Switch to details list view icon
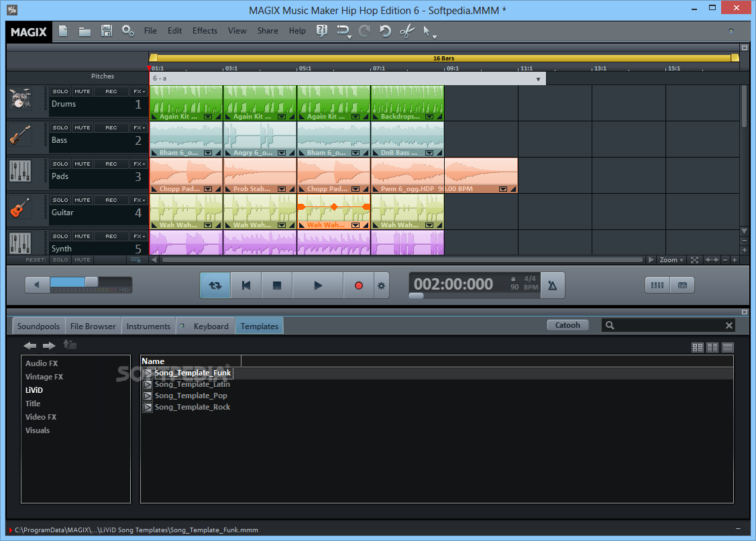 pos(728,347)
